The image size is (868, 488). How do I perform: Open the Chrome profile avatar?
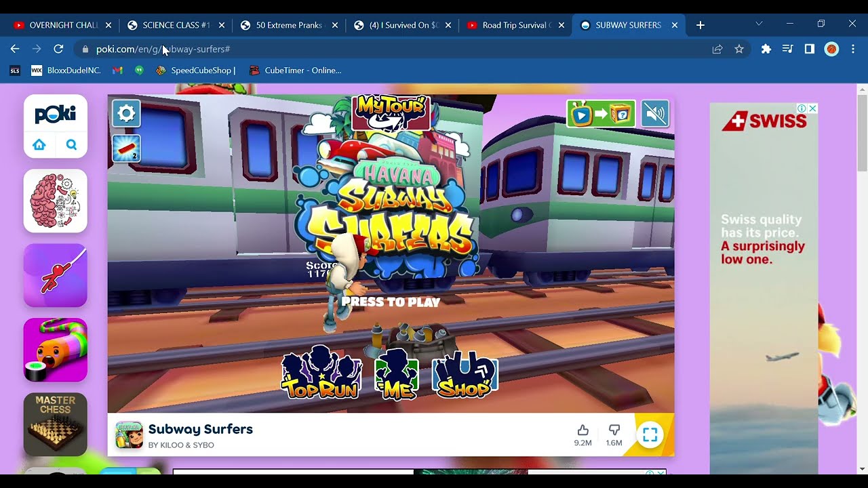coord(831,49)
